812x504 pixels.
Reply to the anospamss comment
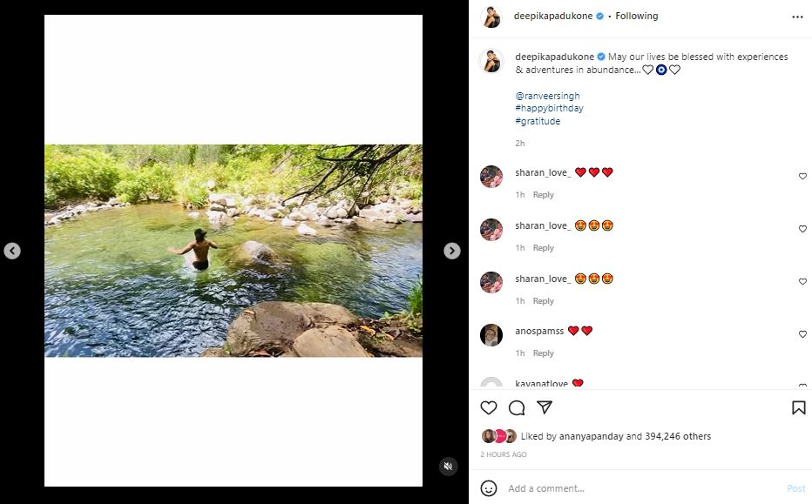click(x=544, y=353)
